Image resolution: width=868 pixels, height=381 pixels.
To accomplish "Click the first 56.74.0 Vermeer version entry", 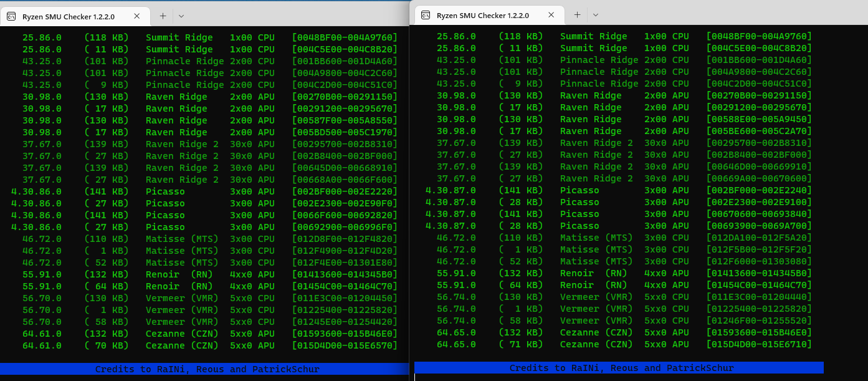I will click(x=456, y=297).
